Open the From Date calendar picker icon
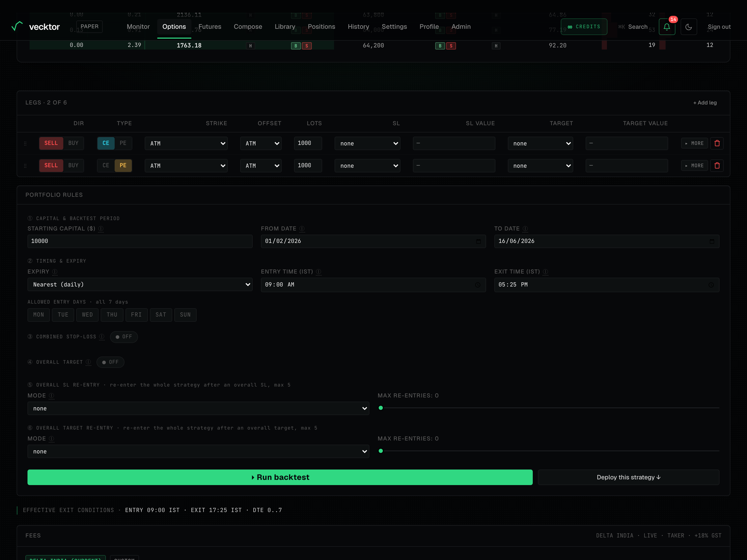The image size is (747, 560). pyautogui.click(x=478, y=241)
